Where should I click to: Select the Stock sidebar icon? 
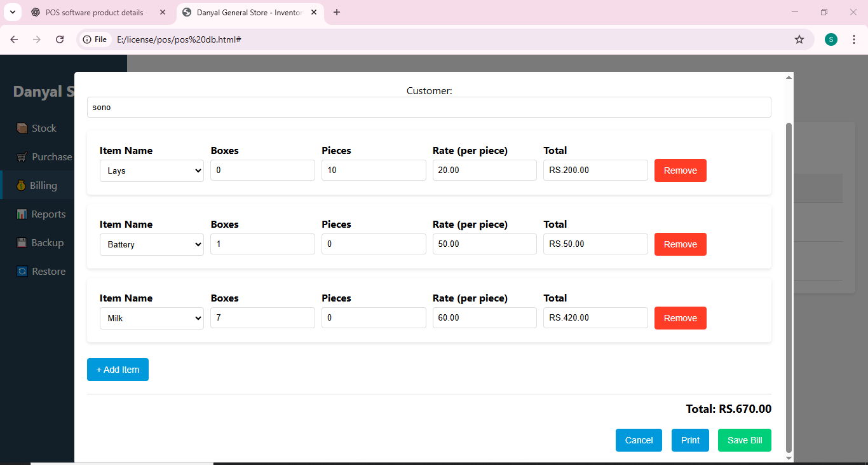[x=21, y=127]
